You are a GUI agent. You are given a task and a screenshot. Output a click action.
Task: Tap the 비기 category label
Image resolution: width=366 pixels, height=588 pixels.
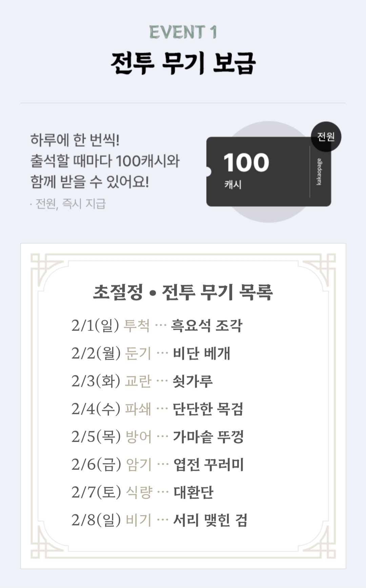coord(138,521)
